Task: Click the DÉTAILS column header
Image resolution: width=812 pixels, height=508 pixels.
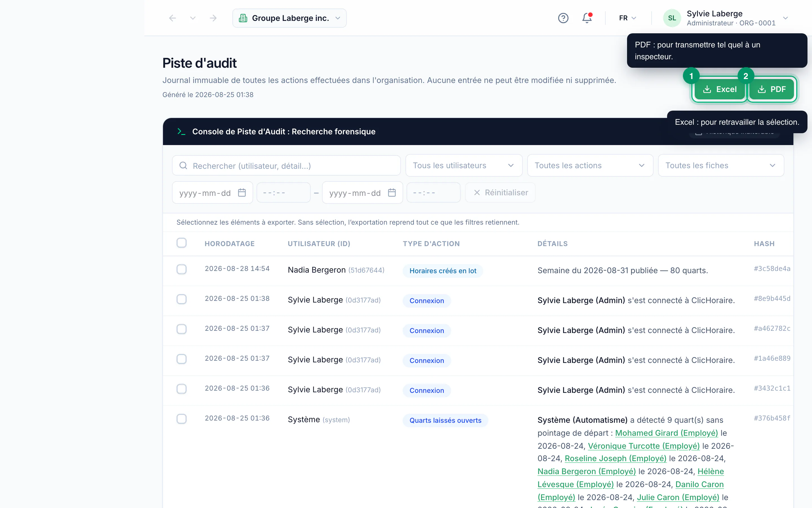Action: (552, 244)
